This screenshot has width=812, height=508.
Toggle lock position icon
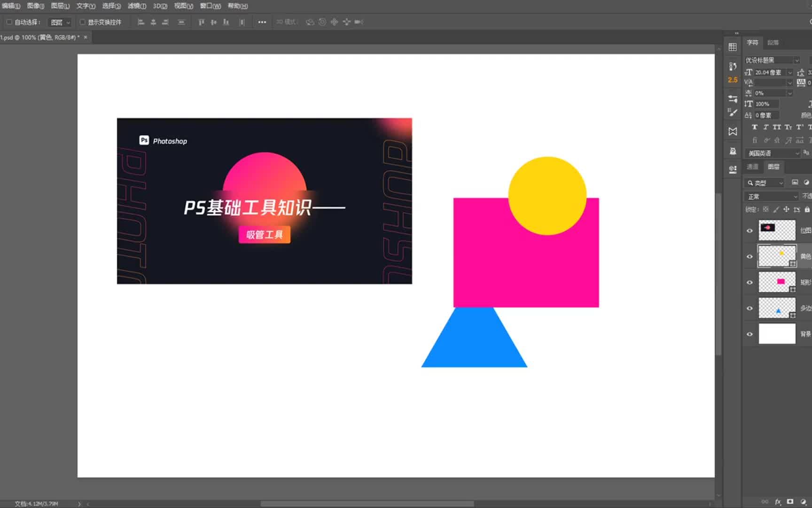point(786,209)
